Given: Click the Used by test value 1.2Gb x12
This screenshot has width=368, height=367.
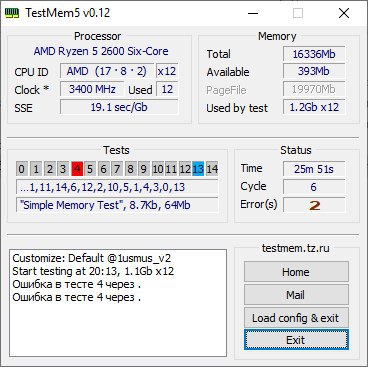Looking at the screenshot, I should tap(314, 107).
